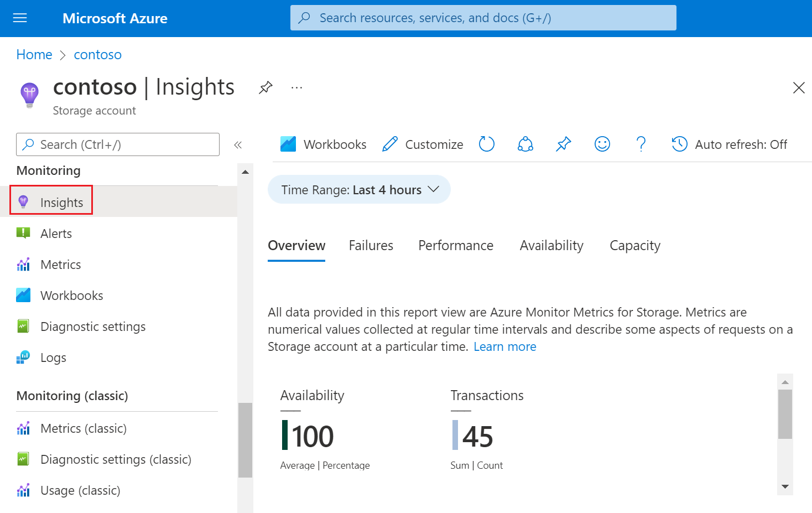Switch to the Overview tab
Image resolution: width=812 pixels, height=513 pixels.
[296, 245]
